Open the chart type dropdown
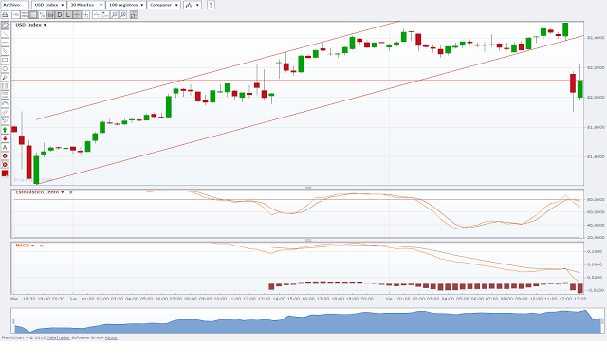 pyautogui.click(x=193, y=5)
